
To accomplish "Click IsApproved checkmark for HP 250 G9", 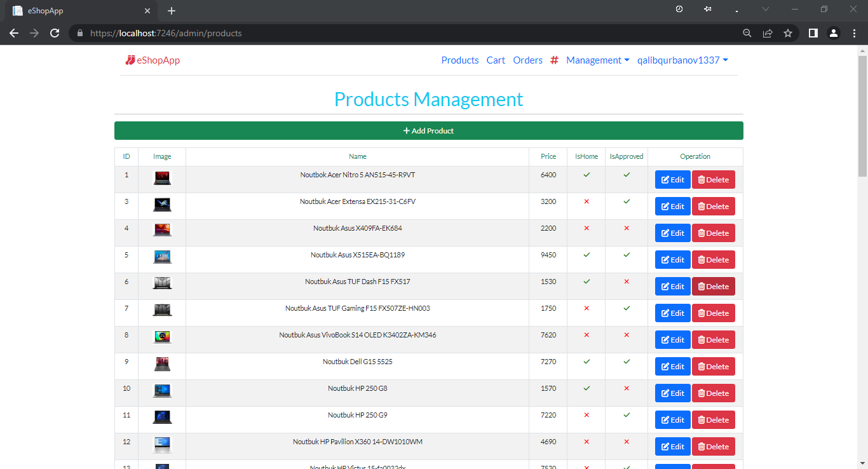I will 627,415.
